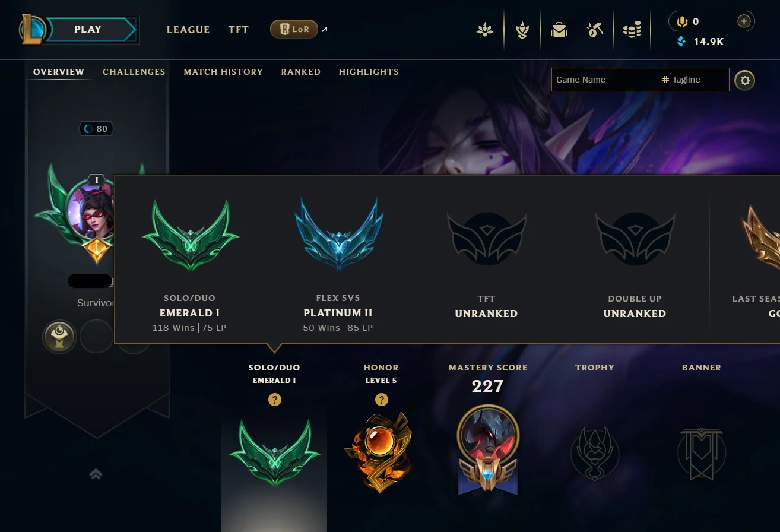Open the Loot hammer icon

(x=595, y=30)
